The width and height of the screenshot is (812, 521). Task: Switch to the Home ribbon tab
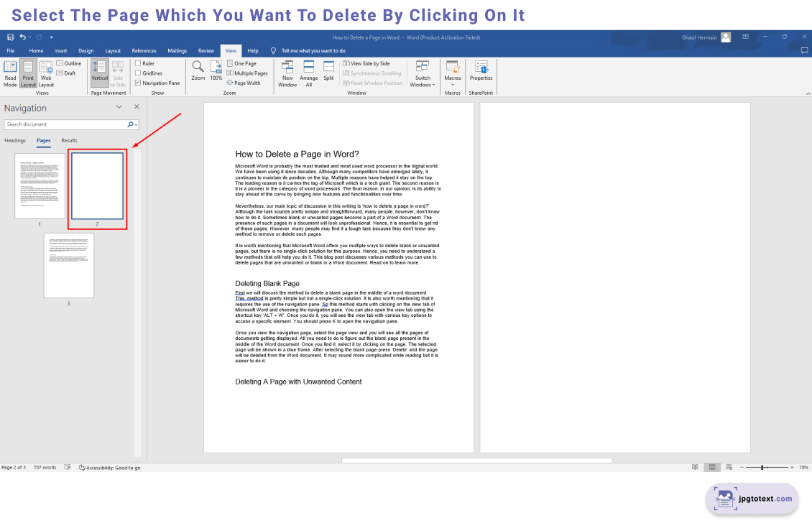pyautogui.click(x=36, y=51)
